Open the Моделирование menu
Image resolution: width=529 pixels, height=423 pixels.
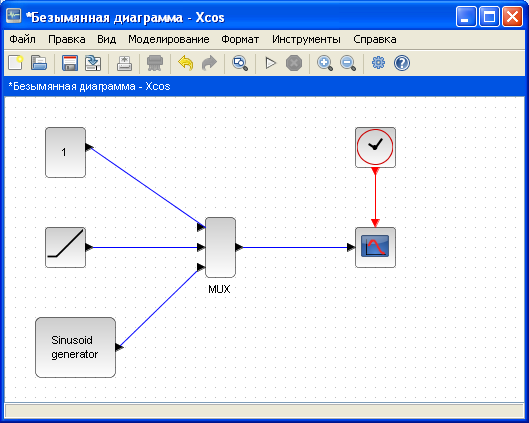point(169,39)
